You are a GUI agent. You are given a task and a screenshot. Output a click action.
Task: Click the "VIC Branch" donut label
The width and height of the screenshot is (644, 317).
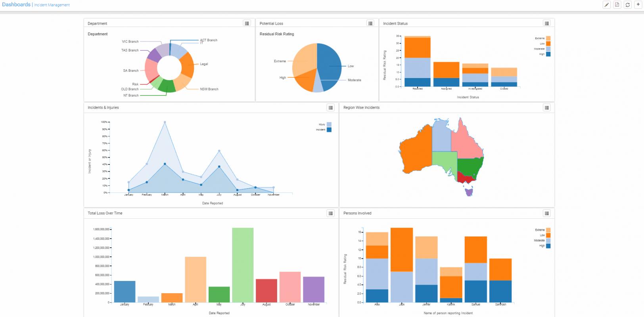tap(130, 42)
